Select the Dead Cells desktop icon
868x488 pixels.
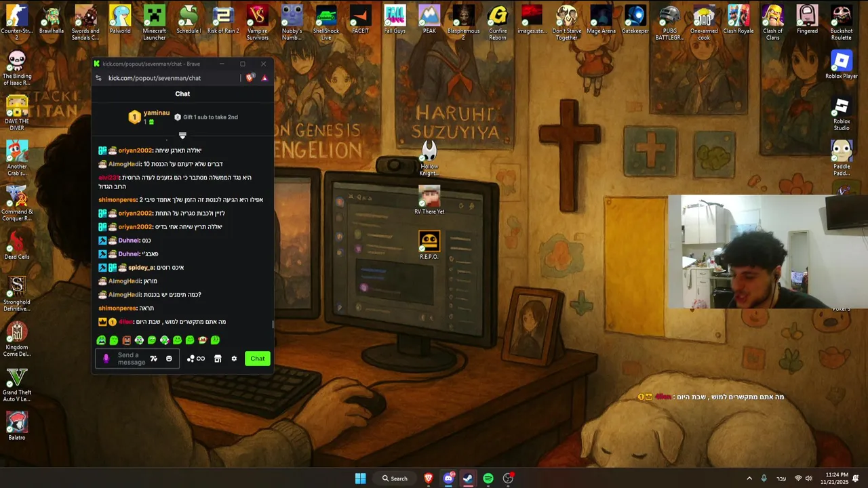coord(17,245)
